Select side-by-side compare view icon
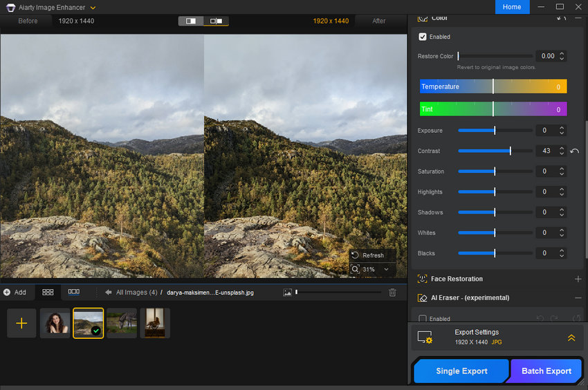 point(216,21)
